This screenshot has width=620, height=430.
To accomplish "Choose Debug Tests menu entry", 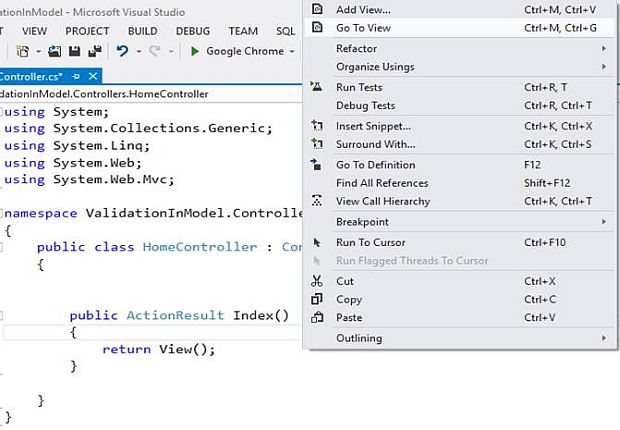I will click(x=459, y=105).
